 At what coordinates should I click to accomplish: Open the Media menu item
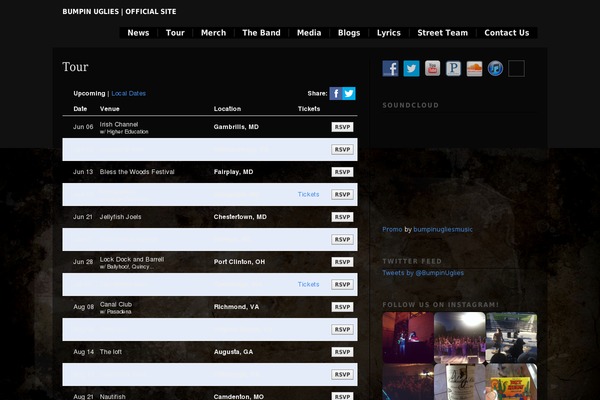click(309, 33)
